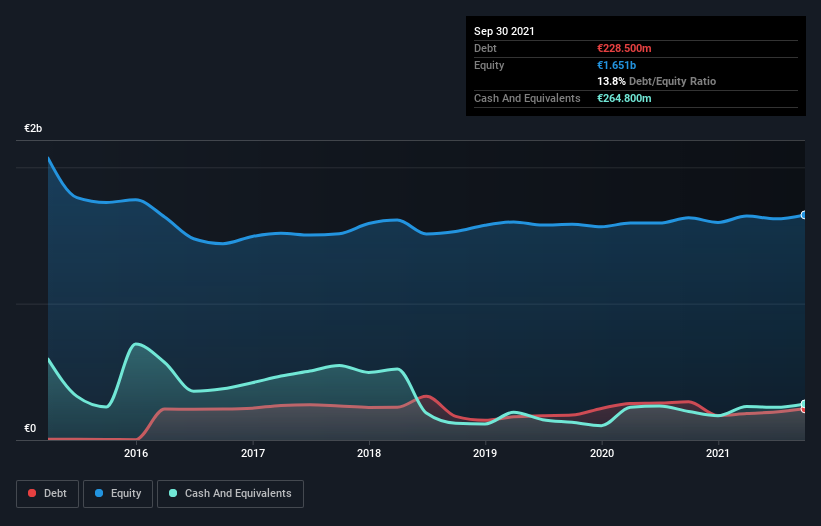This screenshot has height=526, width=821.
Task: Click the 2021 x-axis label
Action: (x=718, y=453)
